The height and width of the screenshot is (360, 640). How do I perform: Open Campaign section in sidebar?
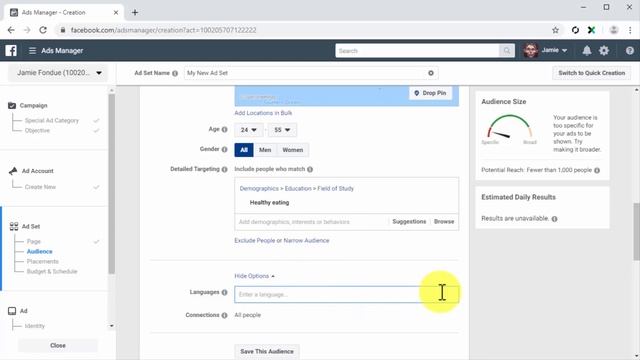33,106
